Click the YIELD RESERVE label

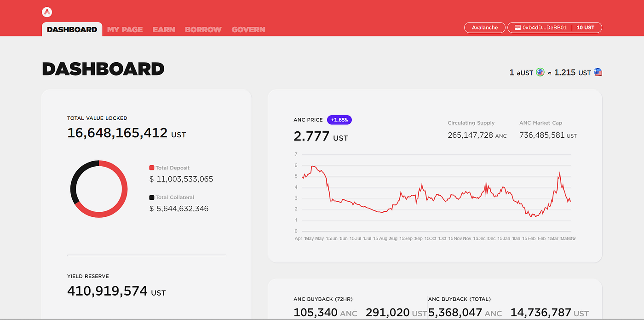click(x=88, y=276)
